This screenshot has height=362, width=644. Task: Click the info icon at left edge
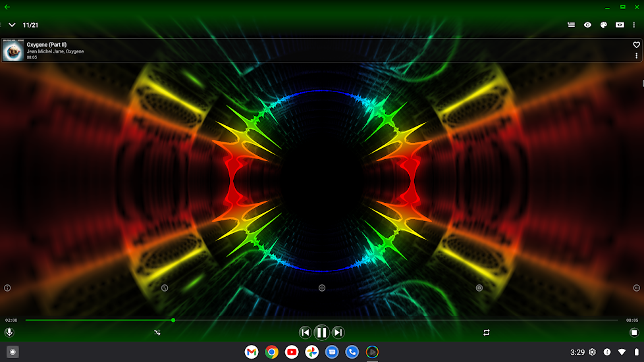(7, 288)
